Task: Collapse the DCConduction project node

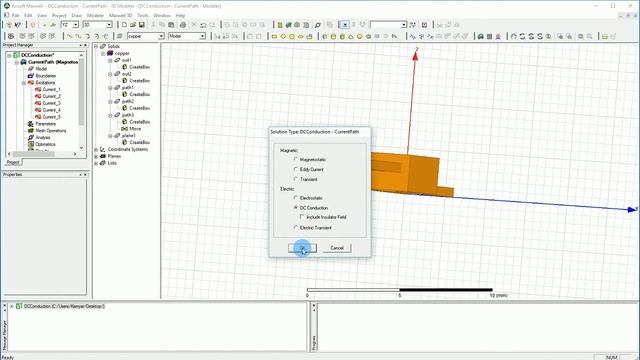Action: (x=9, y=55)
